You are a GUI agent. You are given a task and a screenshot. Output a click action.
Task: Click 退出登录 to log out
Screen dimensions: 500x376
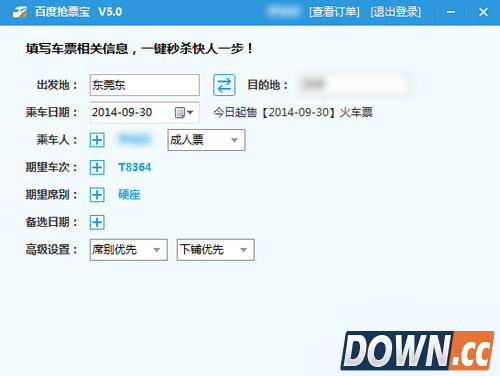tap(396, 12)
